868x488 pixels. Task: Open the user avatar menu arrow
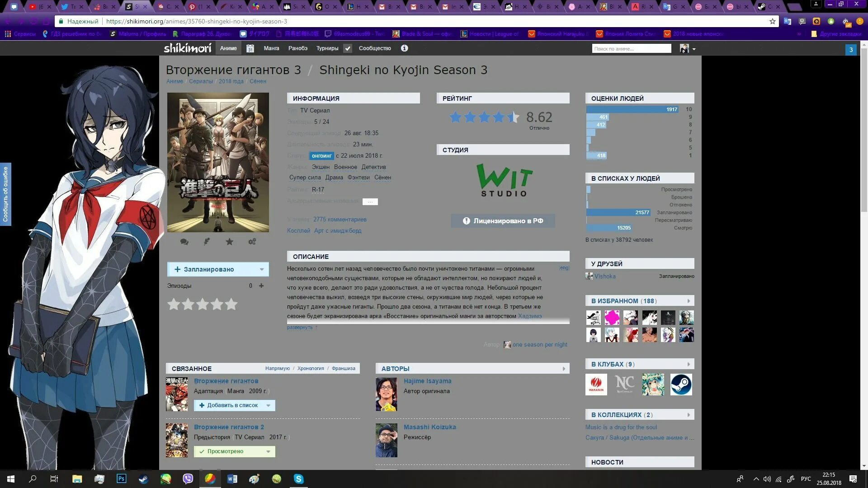tap(694, 49)
